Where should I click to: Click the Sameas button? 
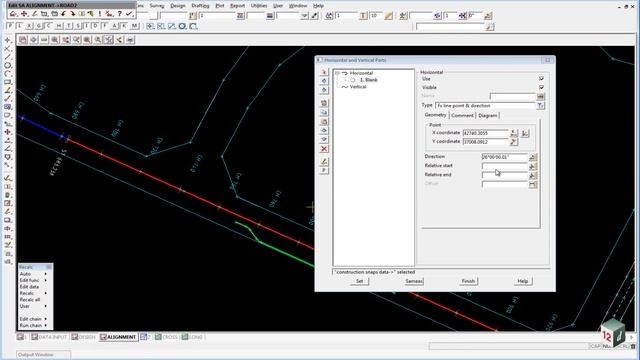point(414,281)
